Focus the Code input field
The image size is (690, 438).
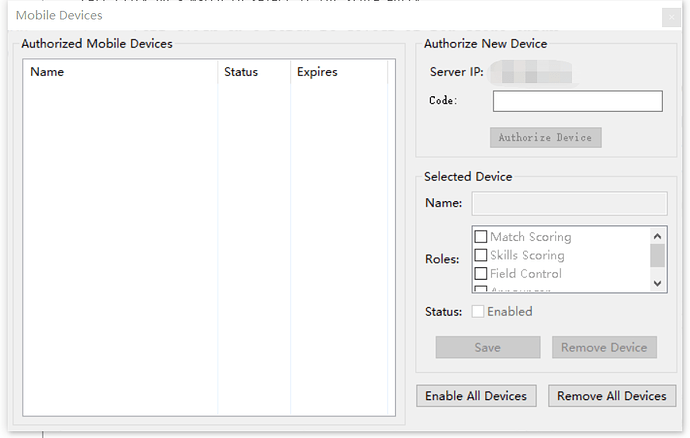577,101
